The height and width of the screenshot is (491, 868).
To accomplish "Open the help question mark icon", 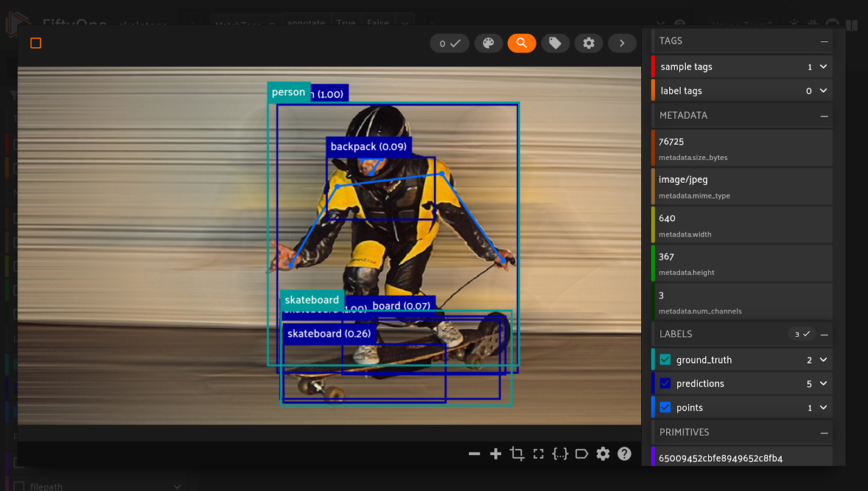I will point(624,454).
